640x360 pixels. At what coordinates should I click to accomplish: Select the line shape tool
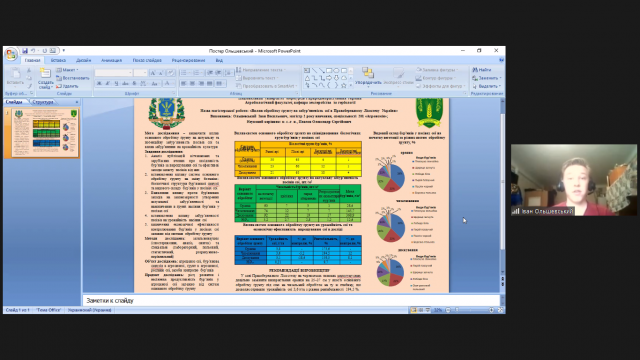314,70
